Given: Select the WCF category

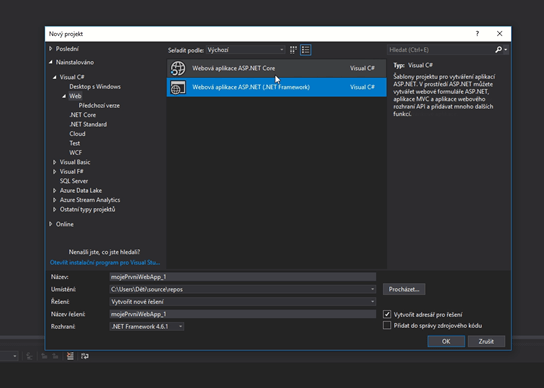Looking at the screenshot, I should 76,152.
